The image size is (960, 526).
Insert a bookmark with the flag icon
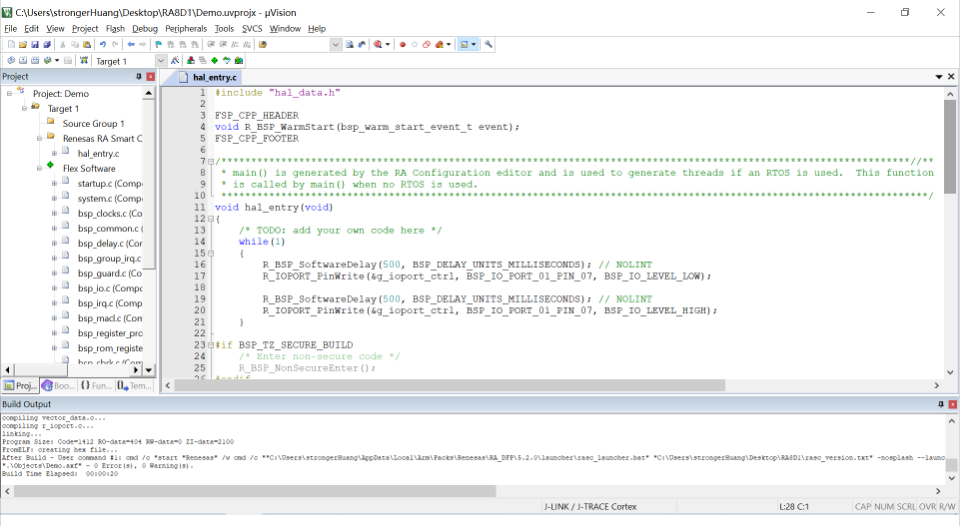(158, 44)
